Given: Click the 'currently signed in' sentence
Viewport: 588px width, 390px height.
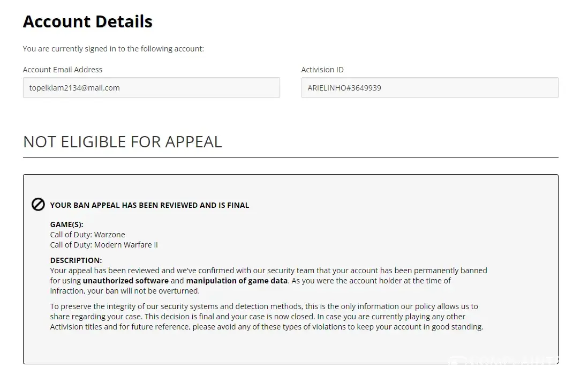Looking at the screenshot, I should pyautogui.click(x=114, y=49).
